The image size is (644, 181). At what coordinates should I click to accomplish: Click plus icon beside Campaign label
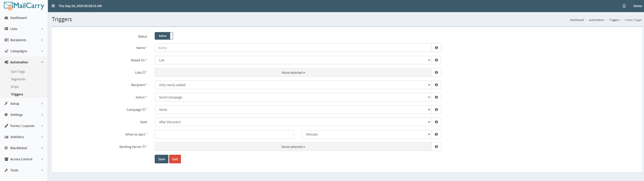[144, 110]
